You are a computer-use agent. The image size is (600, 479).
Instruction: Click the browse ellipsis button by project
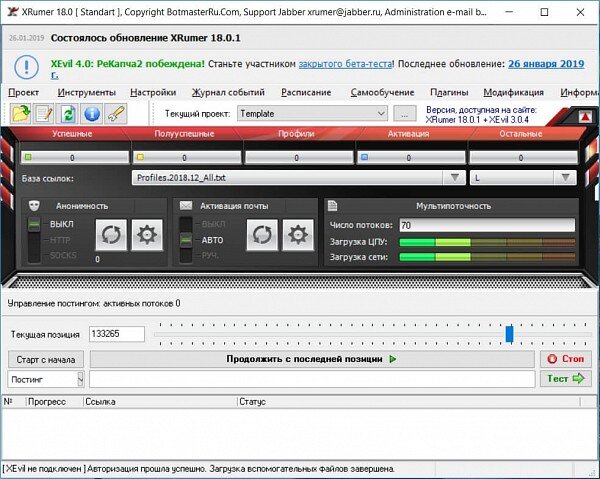point(405,114)
